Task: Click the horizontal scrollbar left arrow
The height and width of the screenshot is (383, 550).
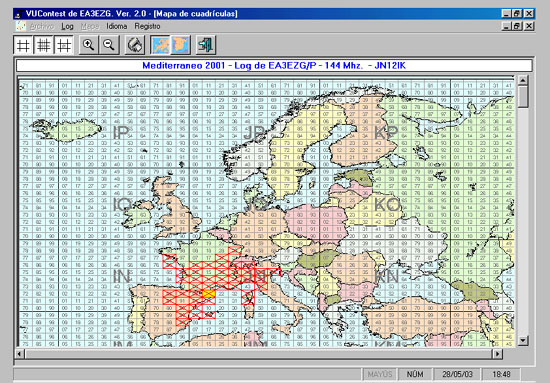Action: click(x=20, y=354)
